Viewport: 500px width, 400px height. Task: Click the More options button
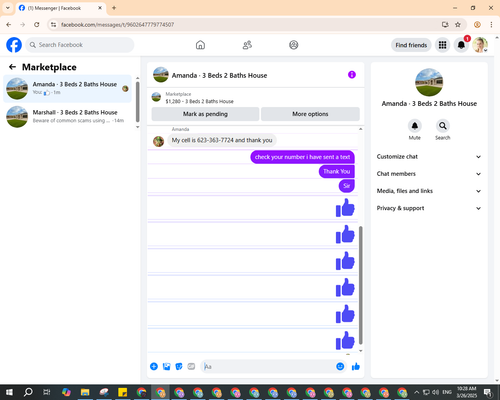[x=310, y=114]
